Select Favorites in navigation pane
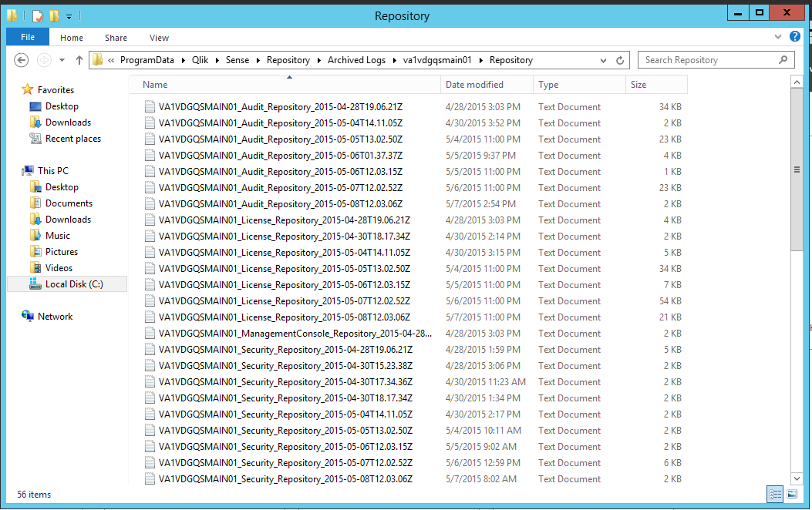This screenshot has width=812, height=510. 56,90
